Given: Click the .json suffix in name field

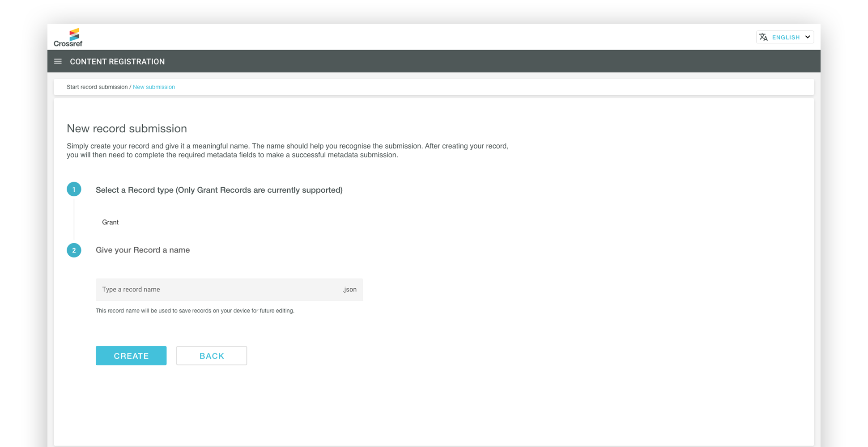Looking at the screenshot, I should pyautogui.click(x=349, y=290).
